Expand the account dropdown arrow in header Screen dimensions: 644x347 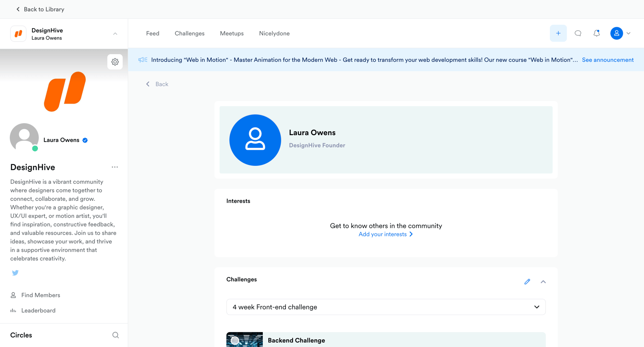tap(628, 33)
